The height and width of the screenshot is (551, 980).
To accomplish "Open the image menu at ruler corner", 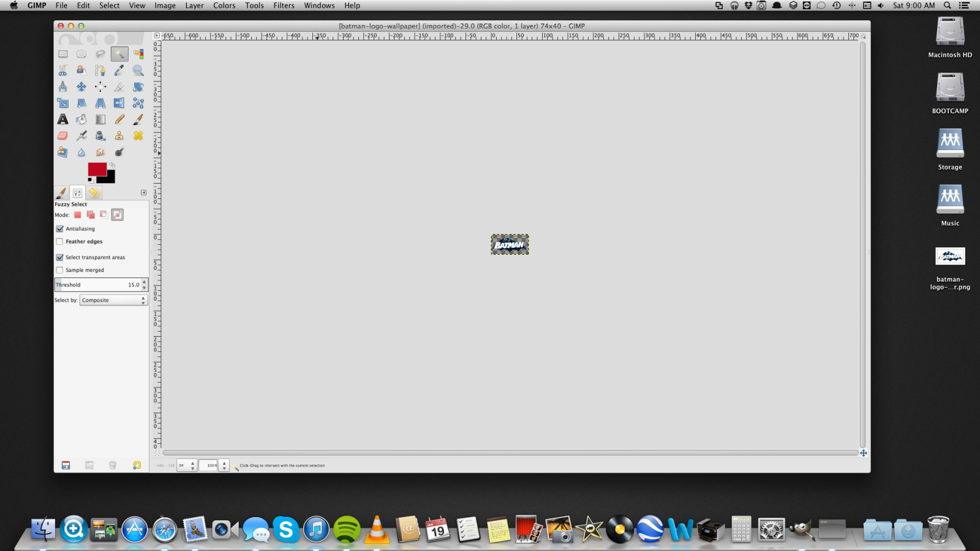I will click(157, 36).
